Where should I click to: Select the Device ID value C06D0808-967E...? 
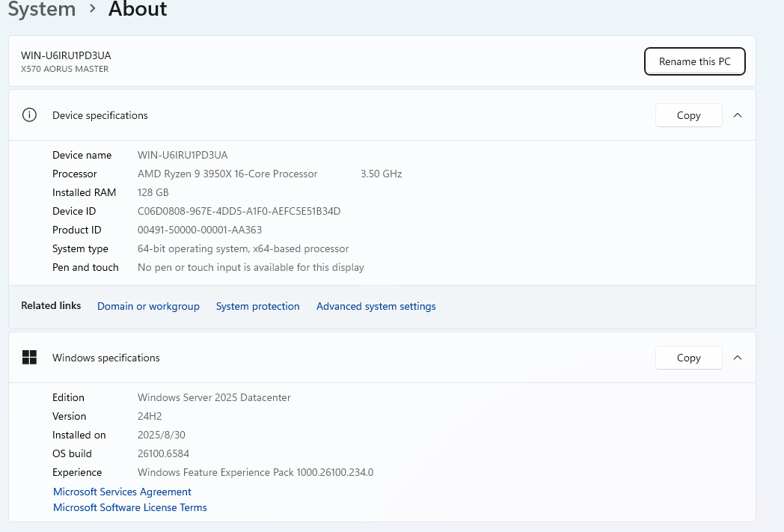[x=239, y=211]
